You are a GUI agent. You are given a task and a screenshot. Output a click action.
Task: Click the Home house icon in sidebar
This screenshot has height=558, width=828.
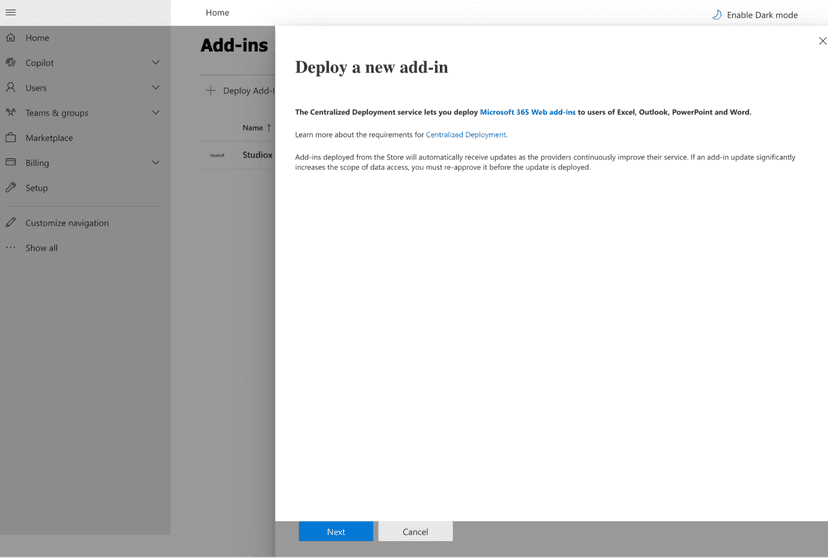point(11,37)
